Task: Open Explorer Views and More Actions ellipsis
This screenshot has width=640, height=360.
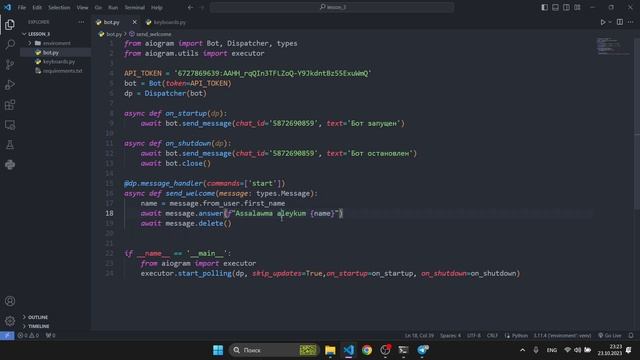Action: pos(81,22)
